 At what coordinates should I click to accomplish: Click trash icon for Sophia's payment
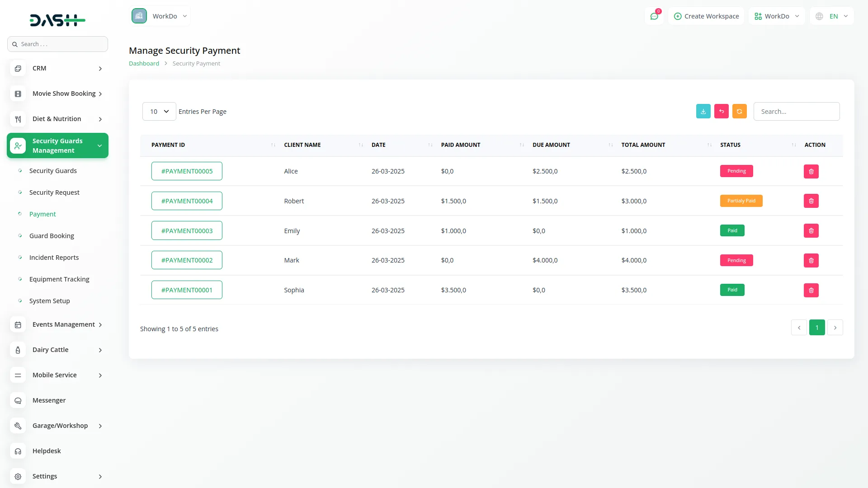pos(811,290)
